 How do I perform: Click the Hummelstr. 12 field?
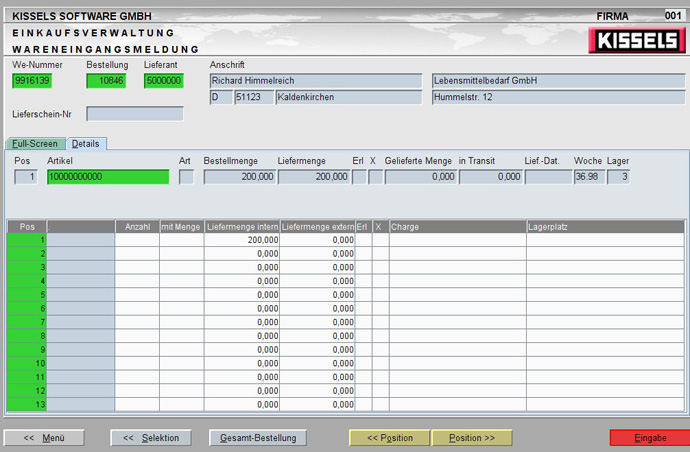[558, 97]
